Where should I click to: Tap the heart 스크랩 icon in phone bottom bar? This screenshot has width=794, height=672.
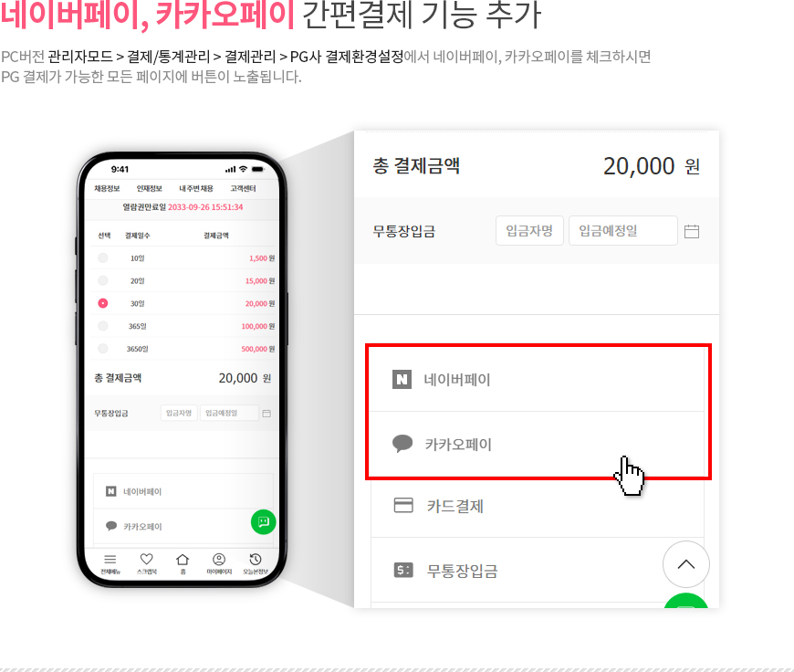[x=146, y=559]
